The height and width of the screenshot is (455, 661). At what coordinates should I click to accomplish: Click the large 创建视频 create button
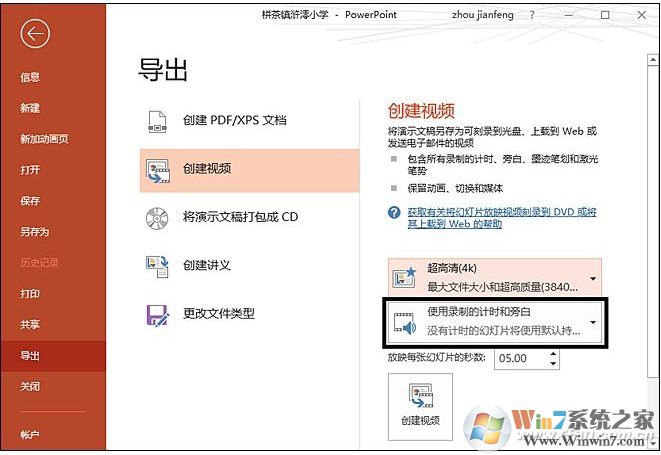point(420,407)
